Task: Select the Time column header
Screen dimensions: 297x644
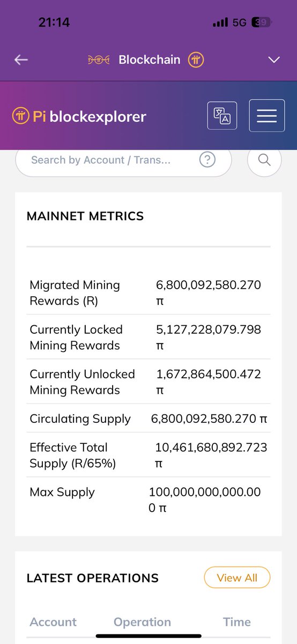Action: tap(237, 622)
